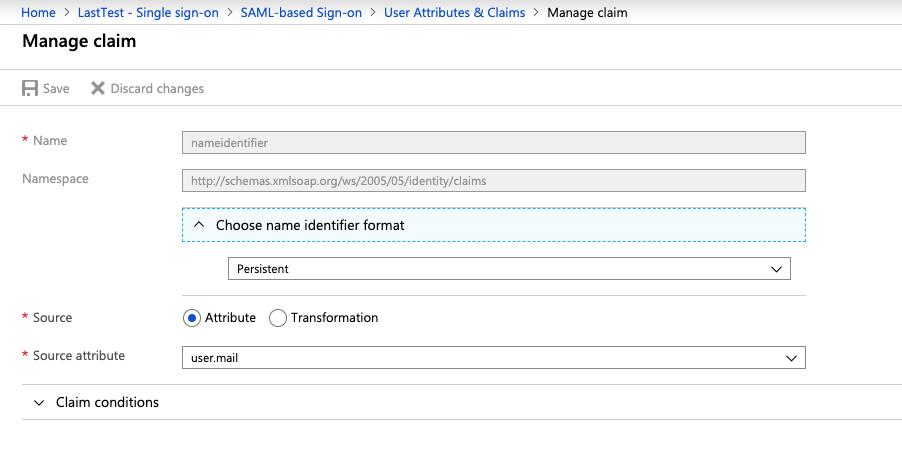Screen dimensions: 902x455
Task: Open the Source attribute user.mail dropdown
Action: (x=493, y=357)
